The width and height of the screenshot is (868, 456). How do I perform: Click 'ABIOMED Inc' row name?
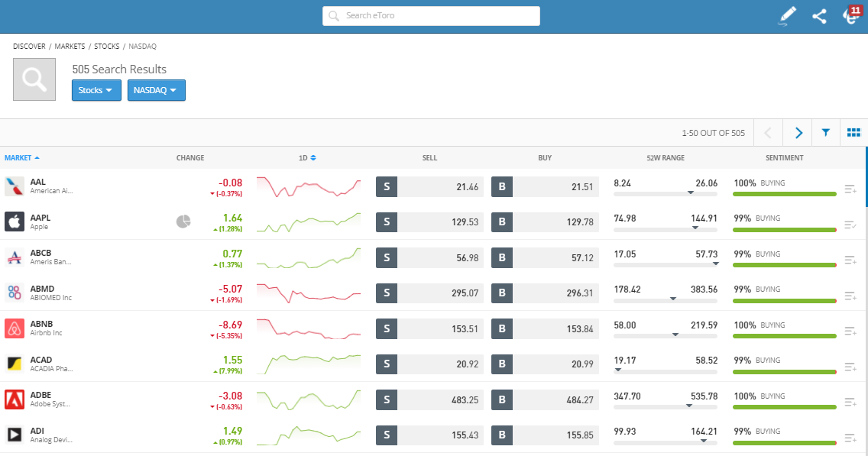(51, 298)
